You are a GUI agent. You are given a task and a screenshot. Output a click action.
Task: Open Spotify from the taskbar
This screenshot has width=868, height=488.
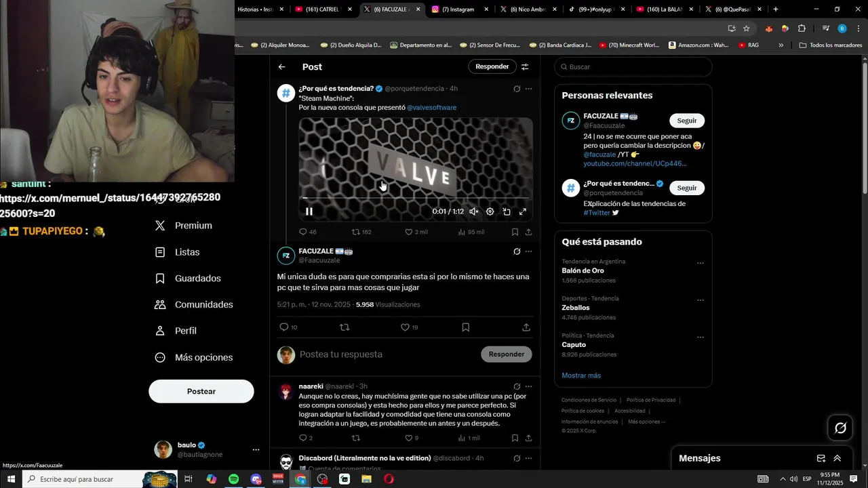233,479
